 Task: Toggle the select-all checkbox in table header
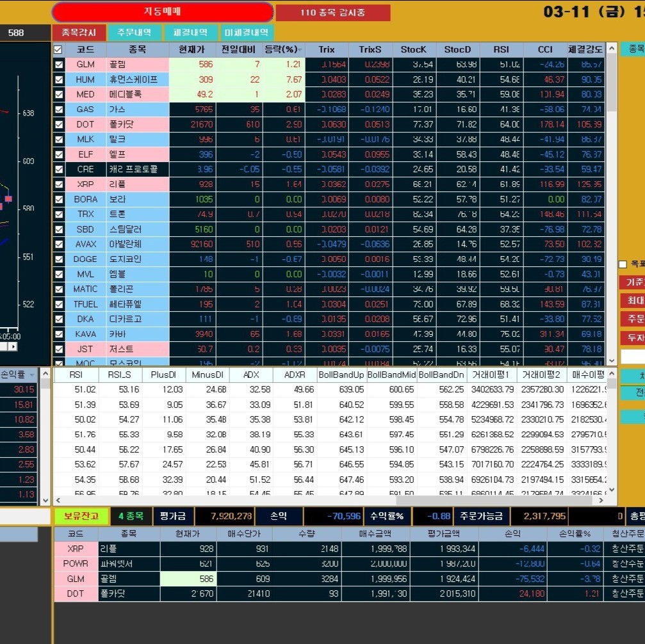coord(59,49)
